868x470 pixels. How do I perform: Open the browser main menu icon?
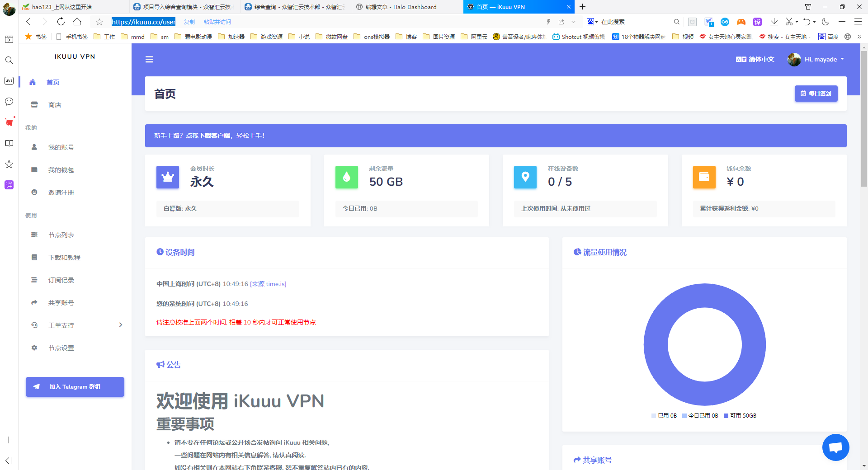coord(858,22)
